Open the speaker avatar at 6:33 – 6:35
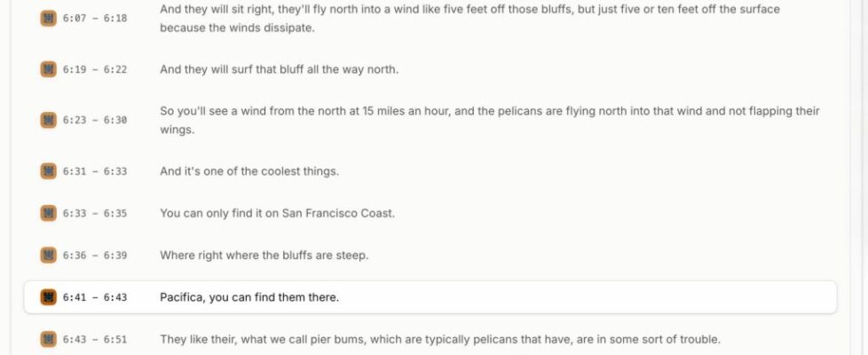The width and height of the screenshot is (868, 355). pos(48,213)
